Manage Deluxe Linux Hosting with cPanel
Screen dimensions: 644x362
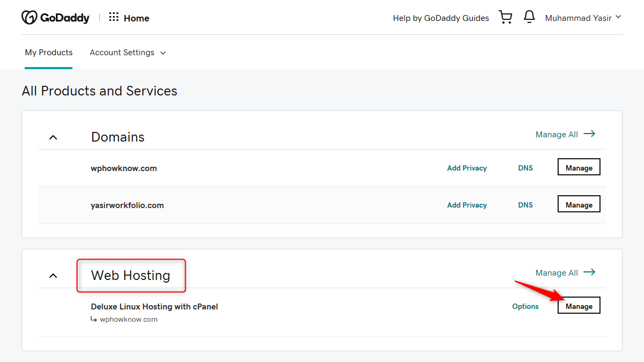[x=579, y=306]
